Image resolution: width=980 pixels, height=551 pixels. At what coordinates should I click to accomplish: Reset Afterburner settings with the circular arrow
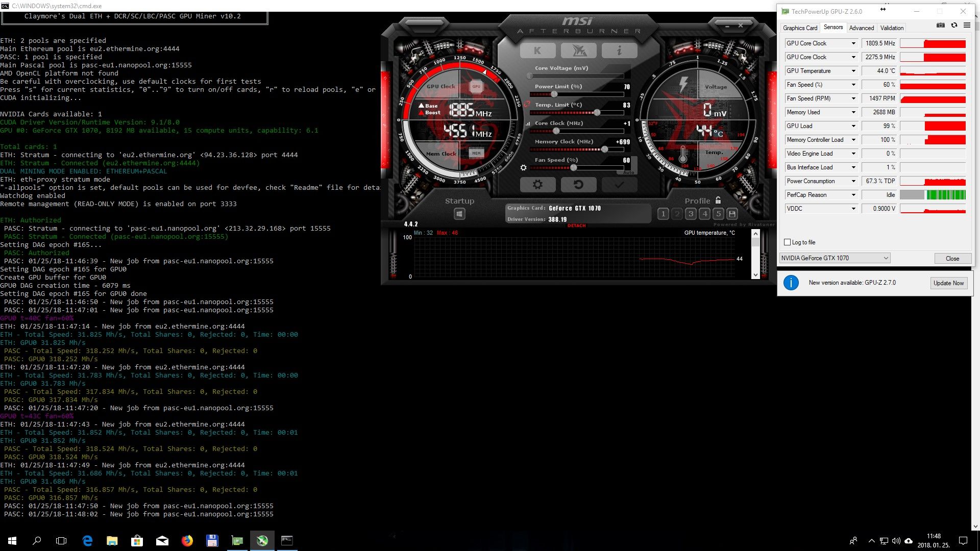578,185
